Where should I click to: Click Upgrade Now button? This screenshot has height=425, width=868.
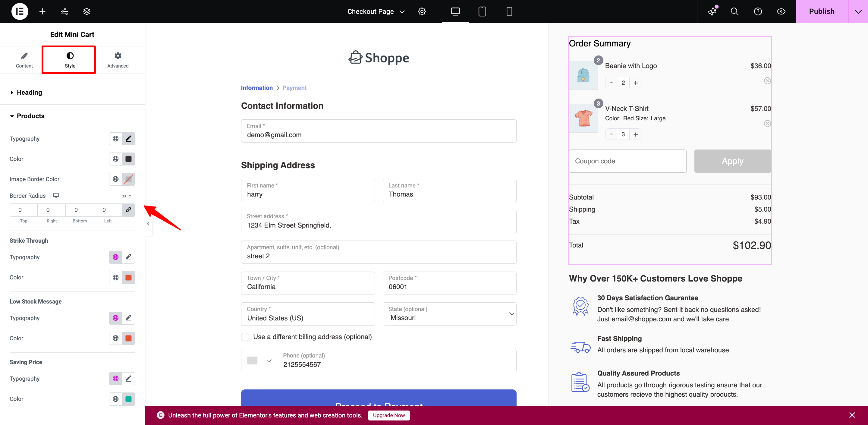[x=388, y=415]
